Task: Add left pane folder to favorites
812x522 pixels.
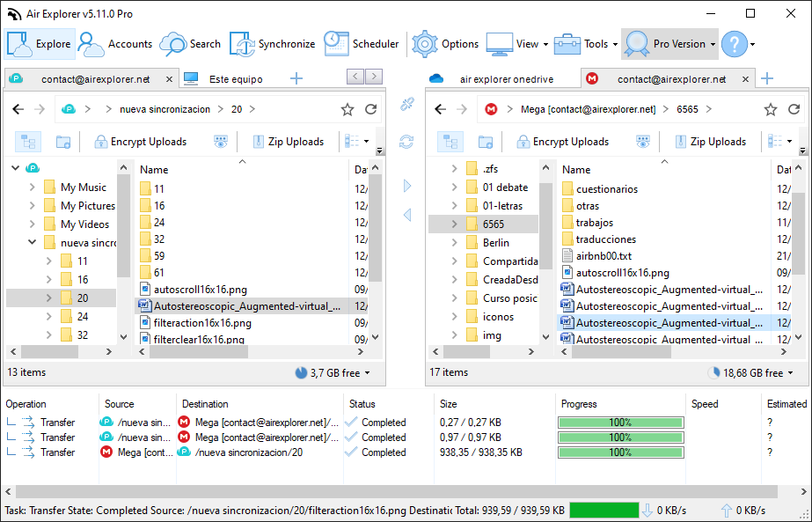Action: point(347,109)
